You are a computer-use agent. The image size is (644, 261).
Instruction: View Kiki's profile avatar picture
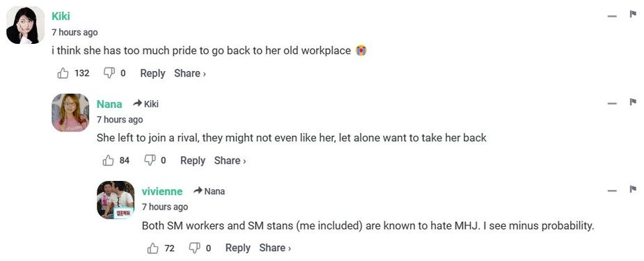click(x=26, y=26)
